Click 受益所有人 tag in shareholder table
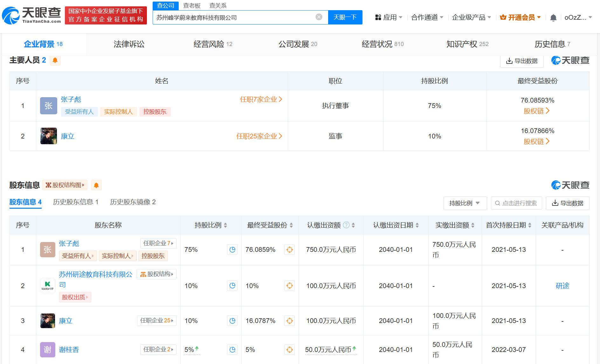Screen dimensions: 600x364 (x=78, y=256)
